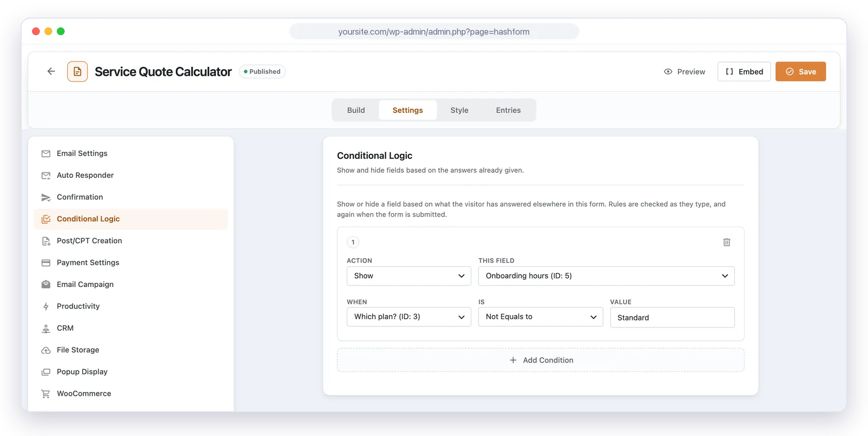Viewport: 868px width, 436px height.
Task: Click the WooCommerce cart icon
Action: click(x=46, y=394)
